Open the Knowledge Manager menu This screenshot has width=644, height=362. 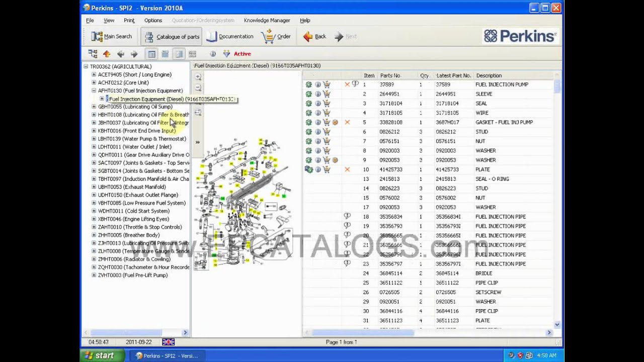[267, 21]
